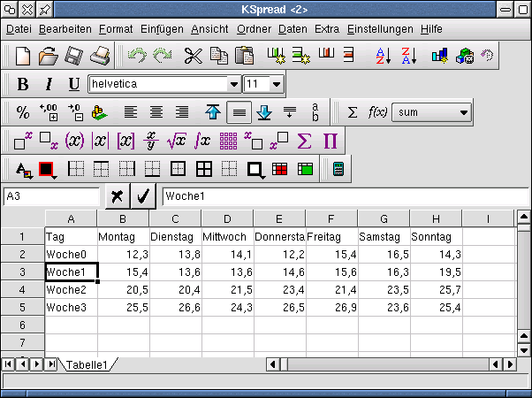Screen dimensions: 532x398
Task: Insert a square root formula symbol
Action: pos(177,141)
